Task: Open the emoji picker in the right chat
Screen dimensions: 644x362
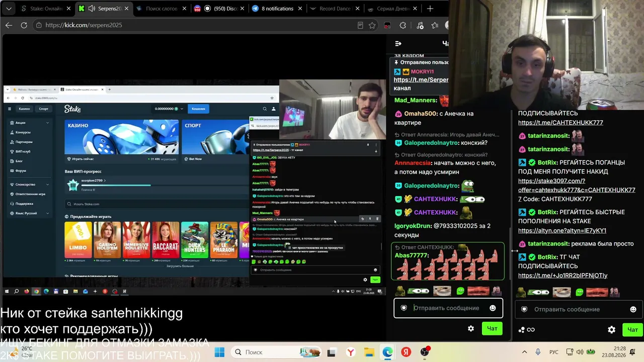Action: point(633,309)
